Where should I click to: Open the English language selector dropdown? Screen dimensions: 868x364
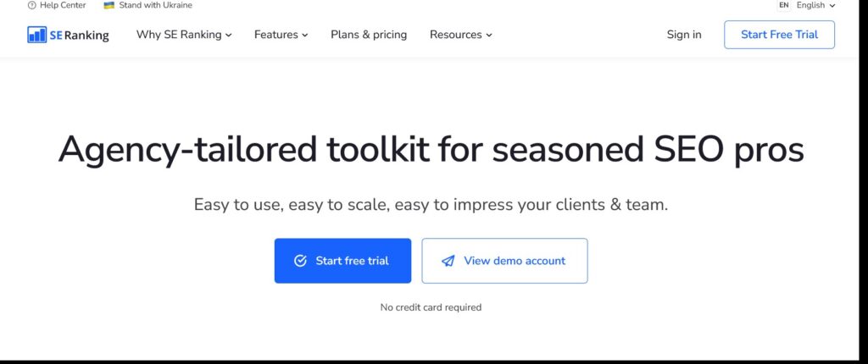pyautogui.click(x=815, y=6)
